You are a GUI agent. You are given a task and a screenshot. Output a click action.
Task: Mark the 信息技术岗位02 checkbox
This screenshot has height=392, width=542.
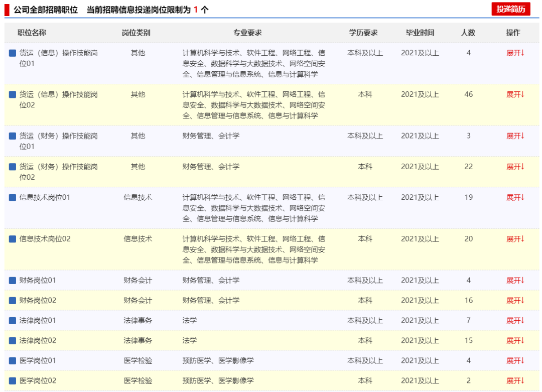tap(13, 239)
